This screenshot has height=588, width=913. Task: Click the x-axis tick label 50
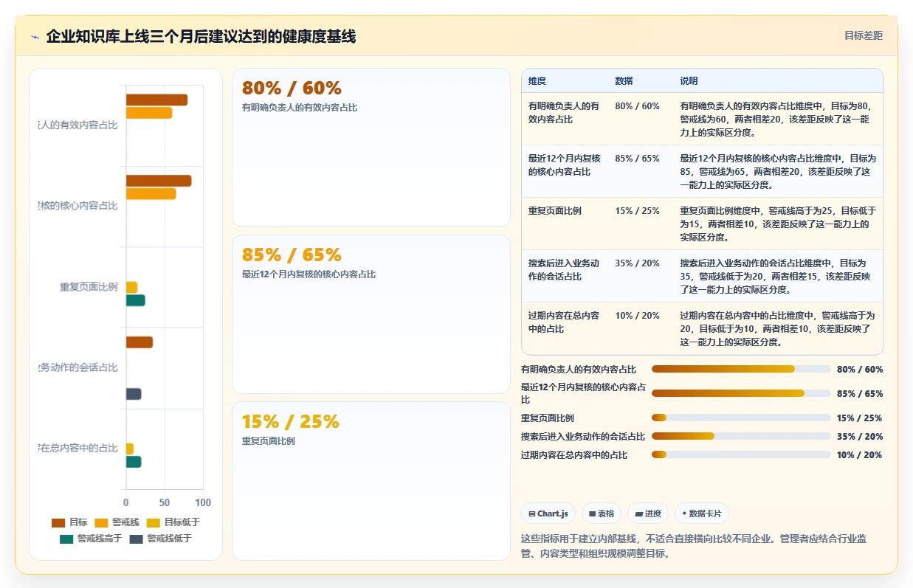point(165,502)
